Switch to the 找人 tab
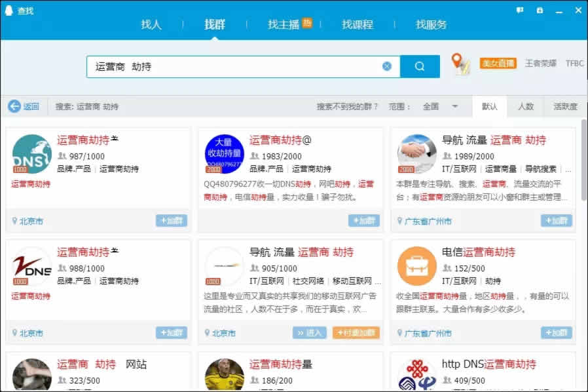 pyautogui.click(x=152, y=24)
